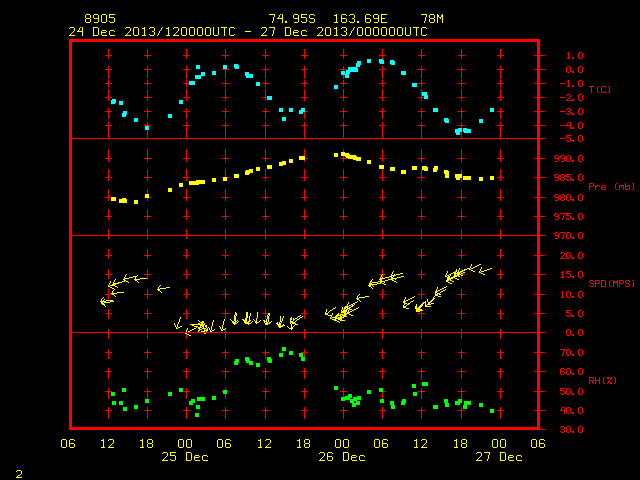Click the RH(%) humidity axis label
The image size is (640, 480).
602,380
